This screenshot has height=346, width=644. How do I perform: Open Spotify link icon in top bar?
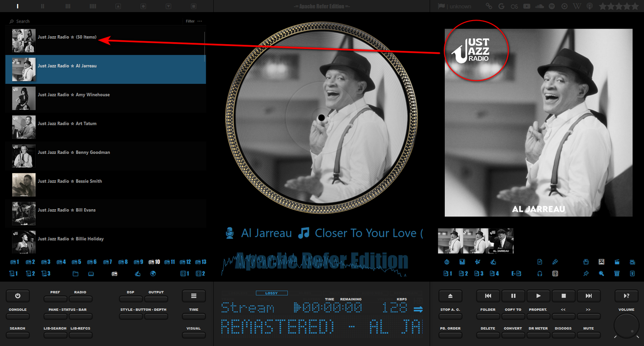click(x=552, y=6)
